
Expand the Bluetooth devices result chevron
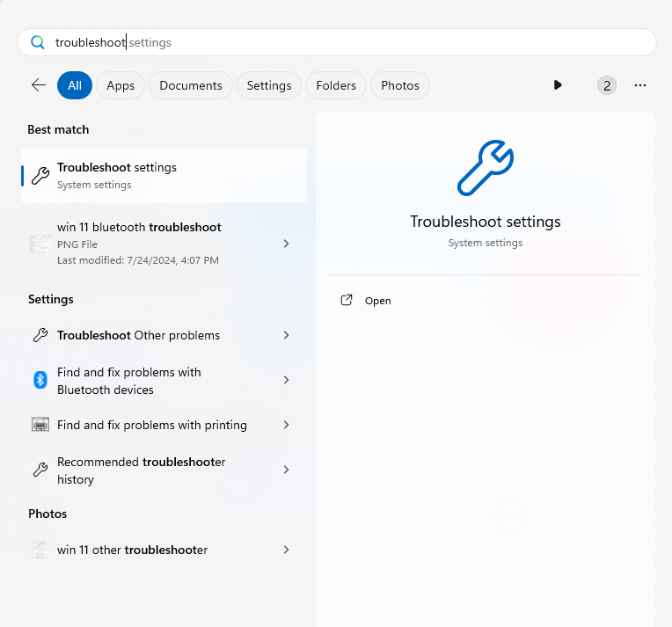pyautogui.click(x=286, y=380)
